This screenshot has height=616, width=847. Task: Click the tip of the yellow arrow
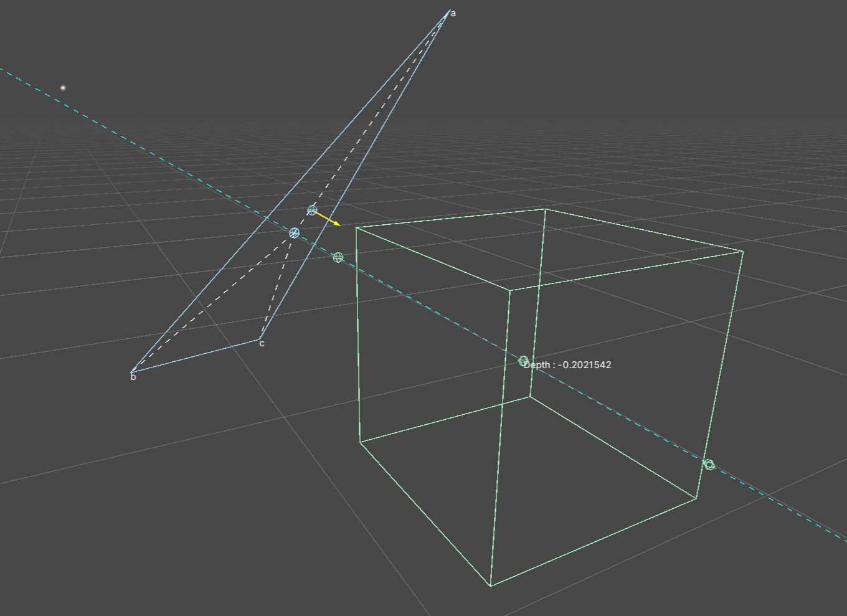tap(339, 224)
